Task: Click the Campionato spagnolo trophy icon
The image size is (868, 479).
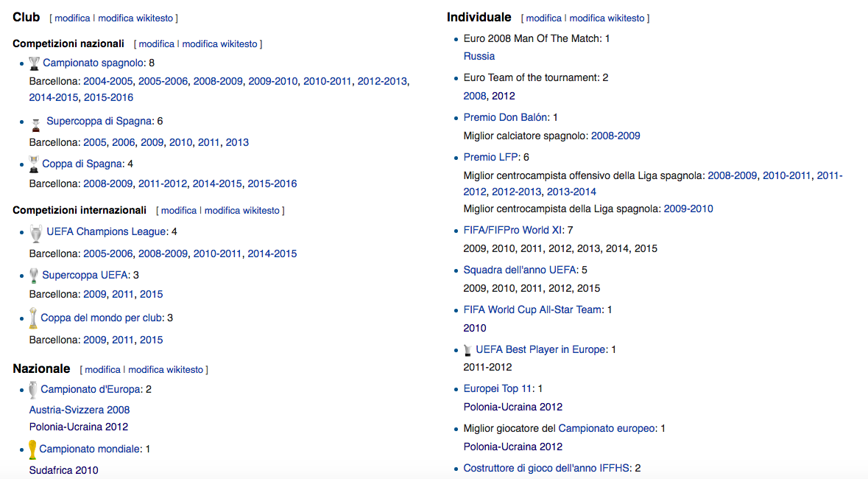Action: 34,63
